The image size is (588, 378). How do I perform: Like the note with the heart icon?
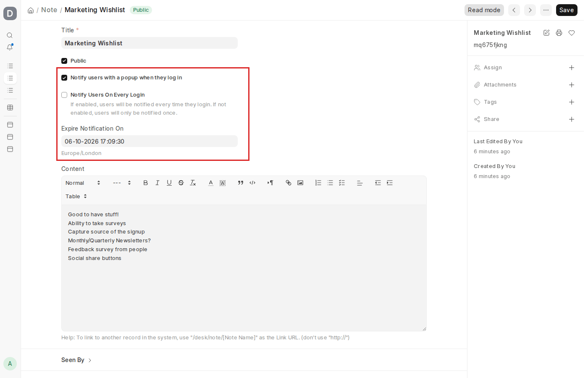pos(572,33)
